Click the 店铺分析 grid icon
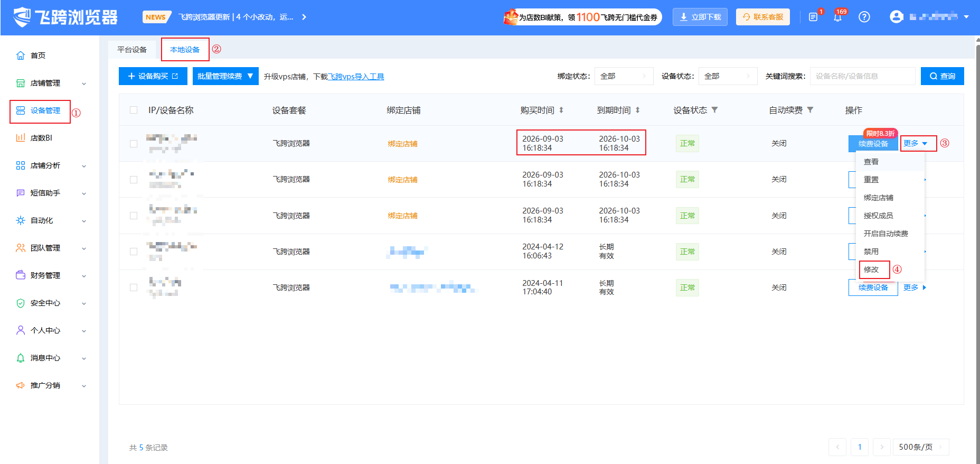 pos(21,165)
